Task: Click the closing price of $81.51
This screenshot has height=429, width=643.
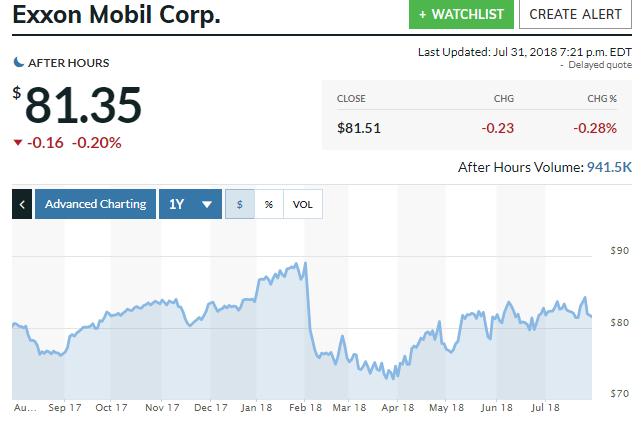Action: pyautogui.click(x=359, y=128)
